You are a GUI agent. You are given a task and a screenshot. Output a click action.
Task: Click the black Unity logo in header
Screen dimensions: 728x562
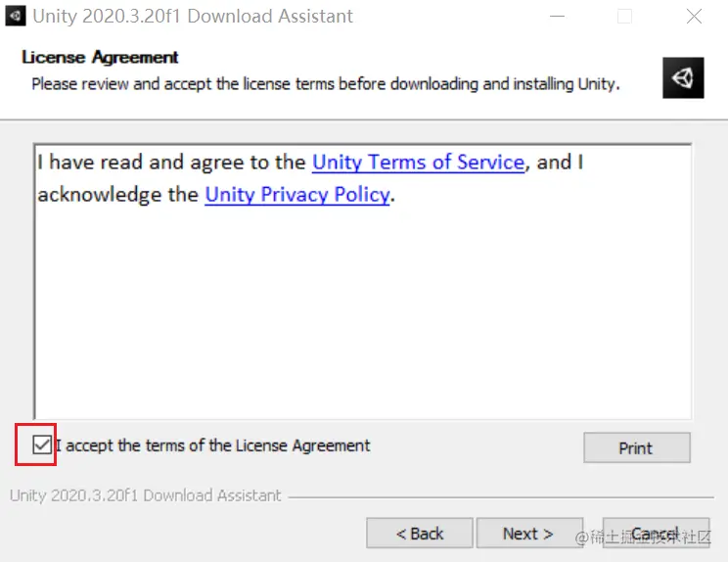pyautogui.click(x=683, y=77)
